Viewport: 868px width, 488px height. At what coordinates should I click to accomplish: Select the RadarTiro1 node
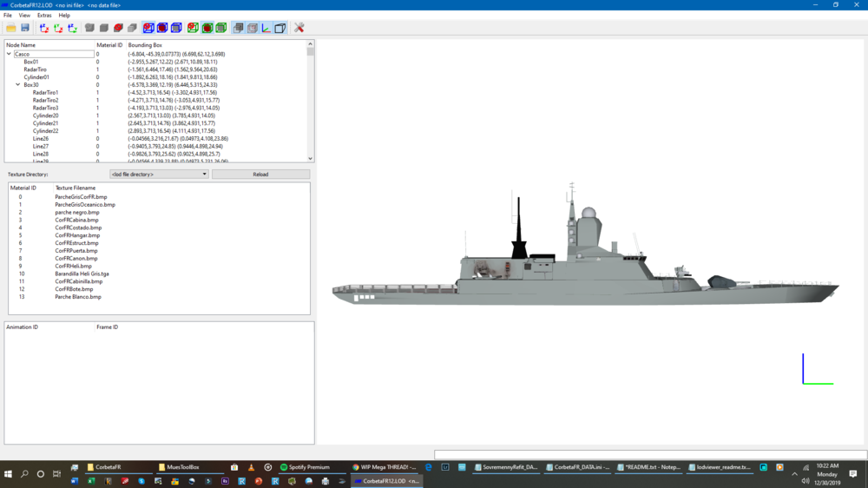pyautogui.click(x=45, y=93)
